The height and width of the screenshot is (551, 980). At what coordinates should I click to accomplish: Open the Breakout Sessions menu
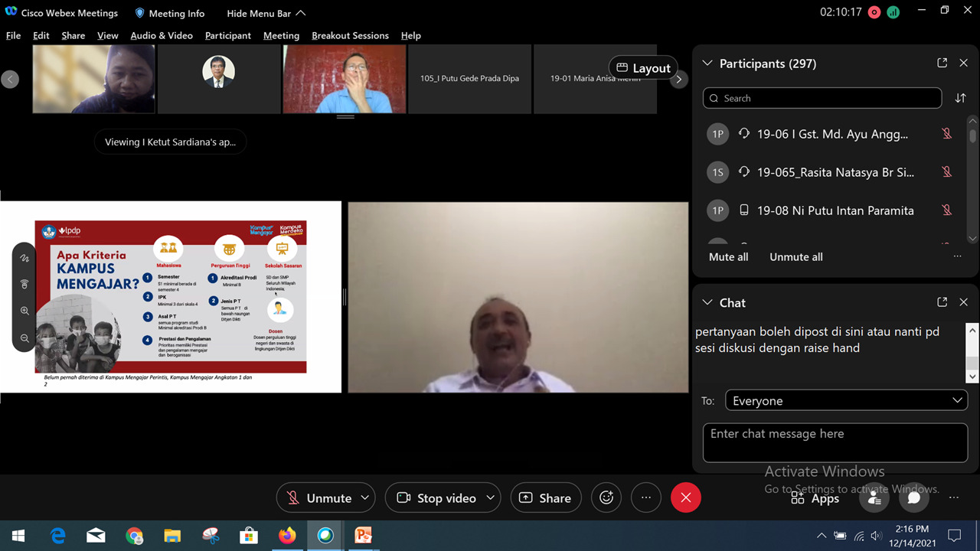(x=350, y=35)
